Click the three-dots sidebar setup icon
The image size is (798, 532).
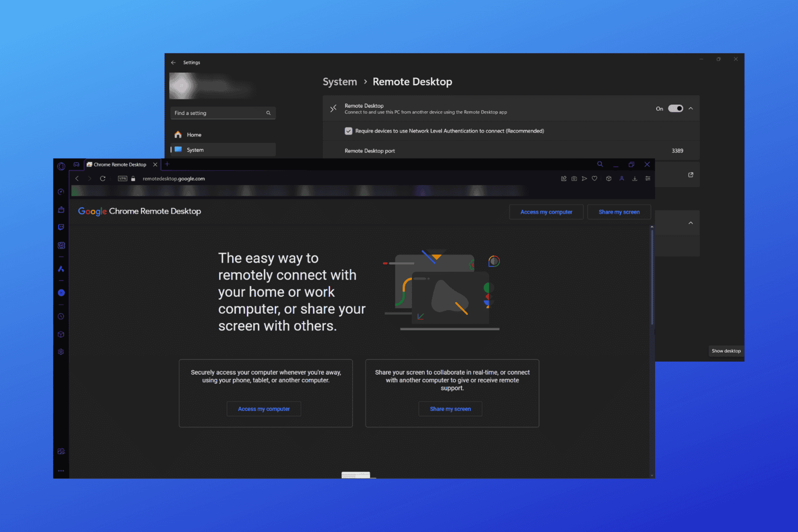(61, 471)
